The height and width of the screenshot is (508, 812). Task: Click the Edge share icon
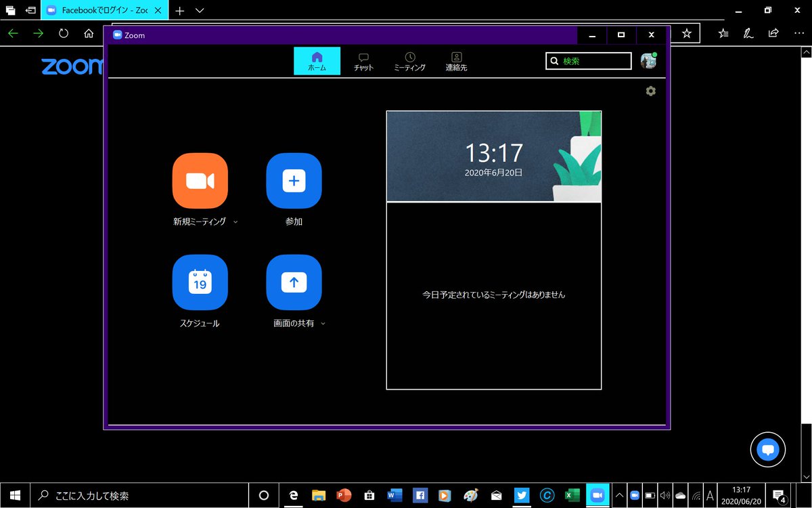click(x=773, y=33)
